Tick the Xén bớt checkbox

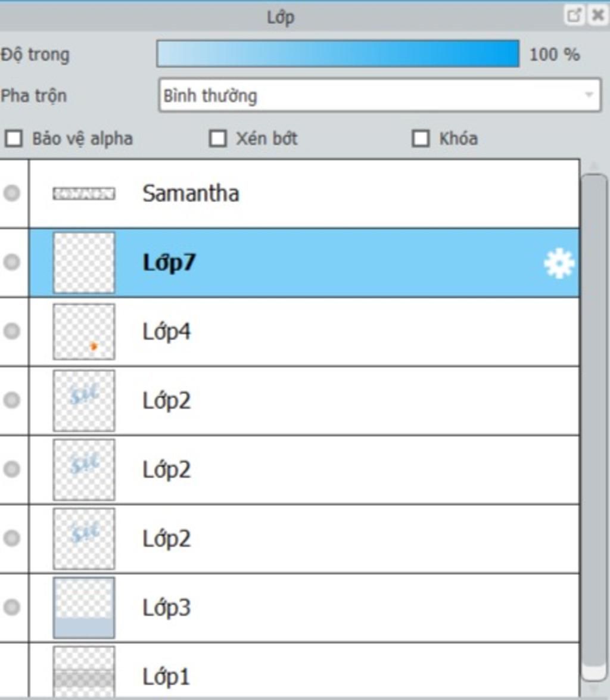tap(218, 139)
